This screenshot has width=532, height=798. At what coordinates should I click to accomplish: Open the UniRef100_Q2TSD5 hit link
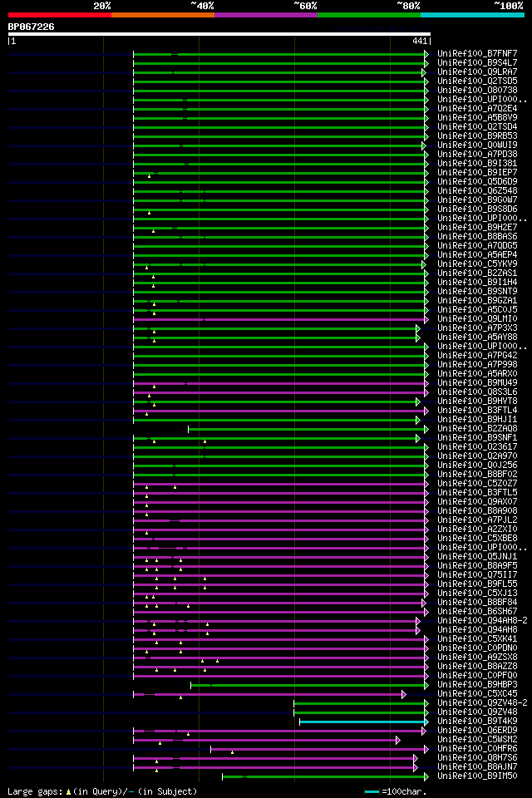[x=477, y=81]
